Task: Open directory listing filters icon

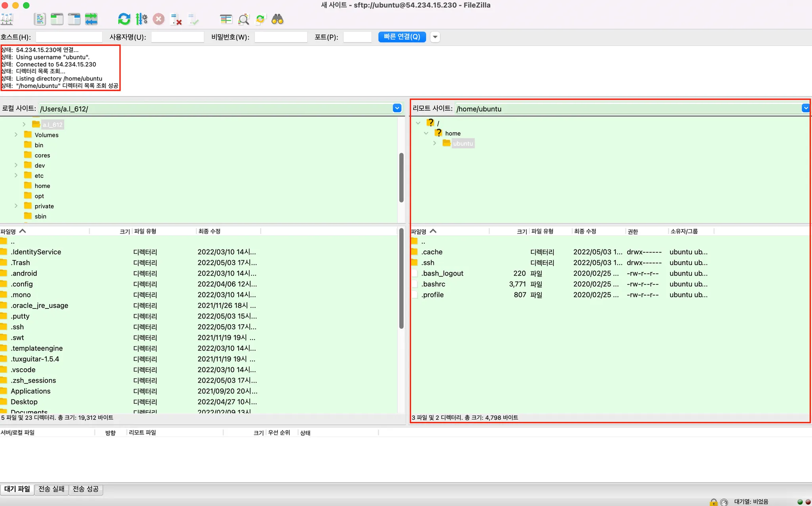Action: [226, 19]
